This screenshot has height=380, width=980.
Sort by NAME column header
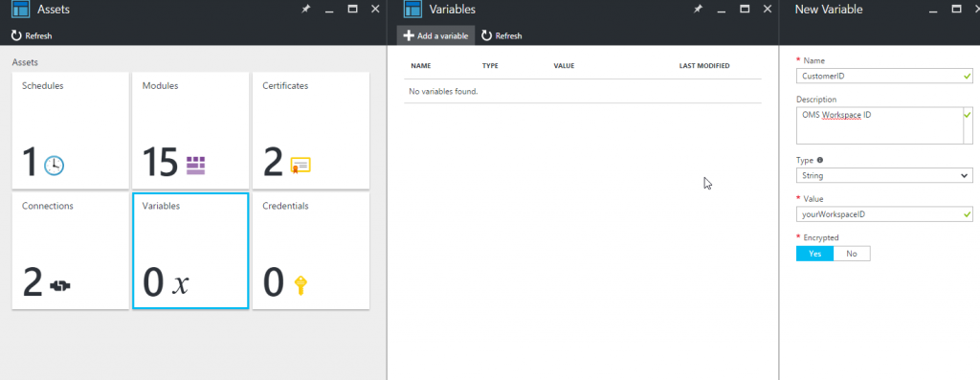(421, 66)
